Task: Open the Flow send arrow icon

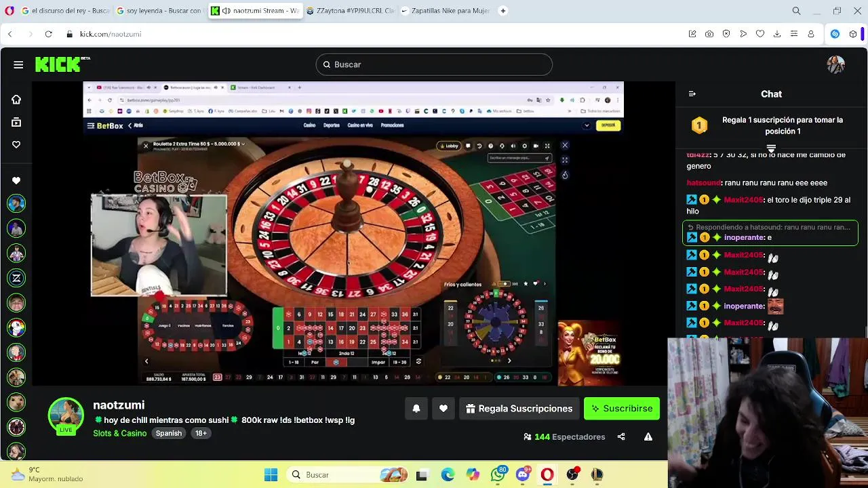Action: (x=743, y=34)
